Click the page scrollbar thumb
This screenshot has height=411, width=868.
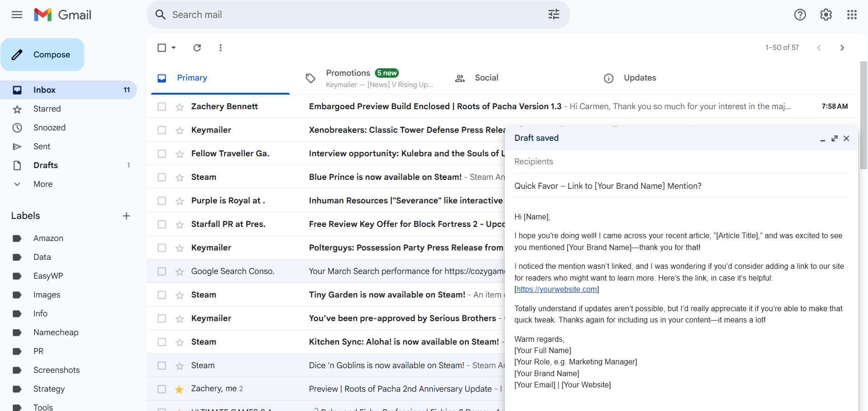[x=864, y=115]
